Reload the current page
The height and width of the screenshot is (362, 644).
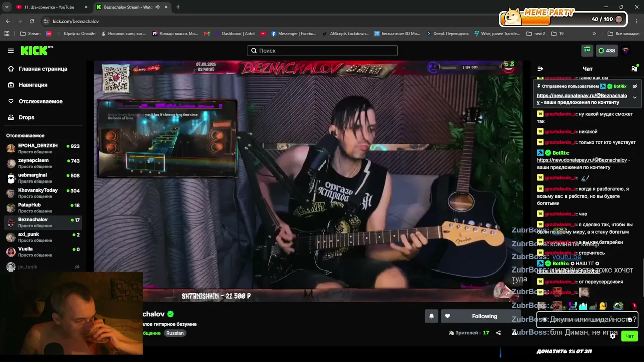click(32, 21)
